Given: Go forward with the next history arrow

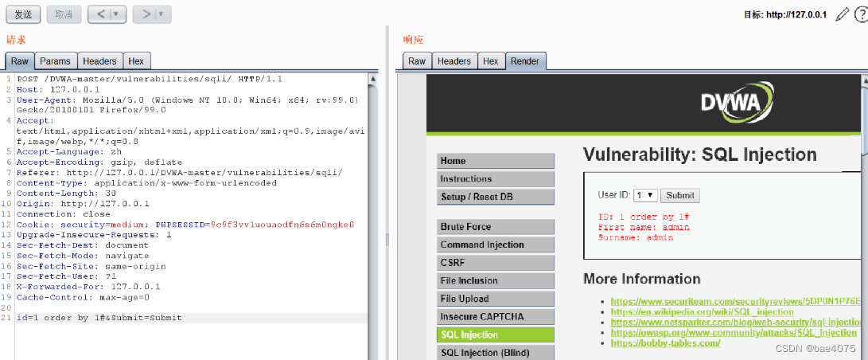Looking at the screenshot, I should pyautogui.click(x=146, y=14).
